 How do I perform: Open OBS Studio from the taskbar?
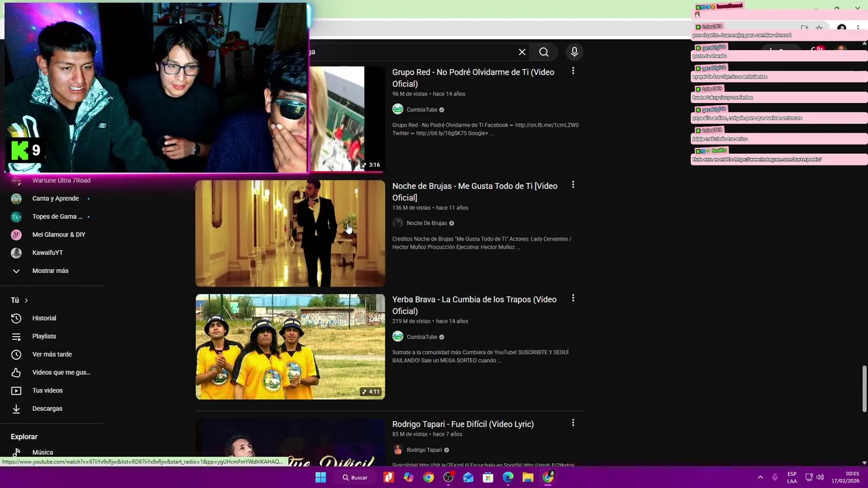click(448, 478)
